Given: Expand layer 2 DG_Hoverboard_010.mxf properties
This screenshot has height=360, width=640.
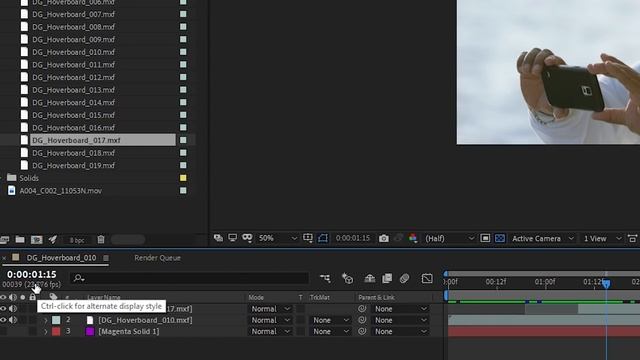Looking at the screenshot, I should tap(46, 320).
